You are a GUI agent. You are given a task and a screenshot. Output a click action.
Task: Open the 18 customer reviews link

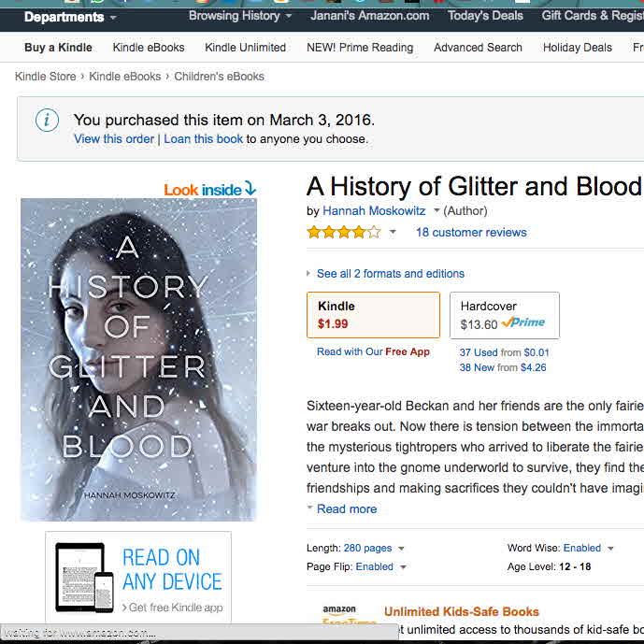(471, 233)
